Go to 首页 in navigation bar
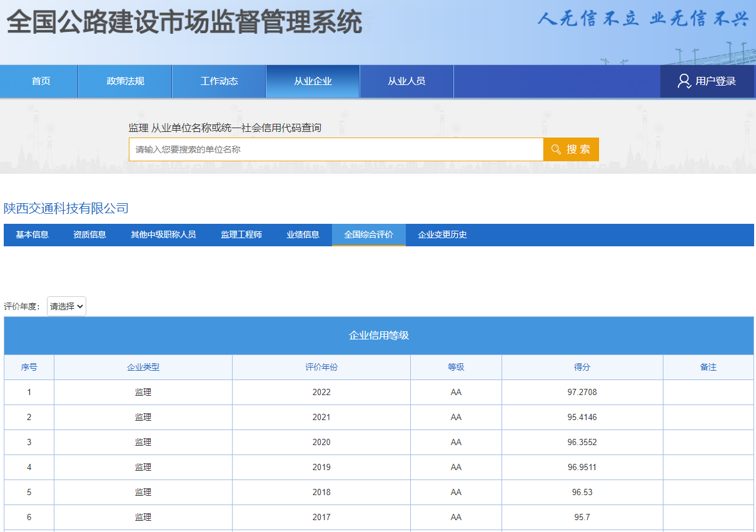This screenshot has width=756, height=532. pyautogui.click(x=41, y=81)
